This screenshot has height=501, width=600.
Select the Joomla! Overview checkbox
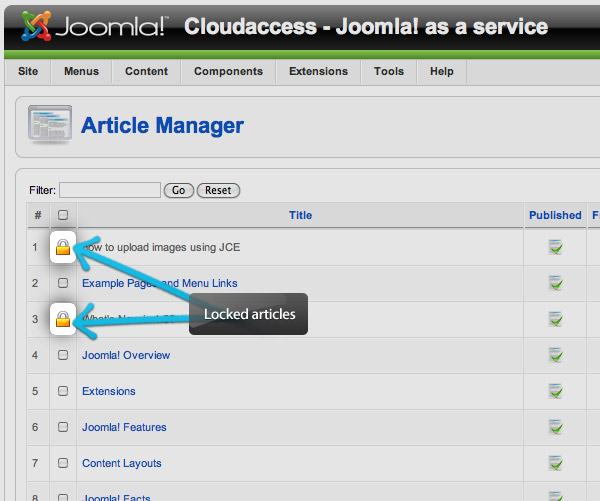point(63,355)
